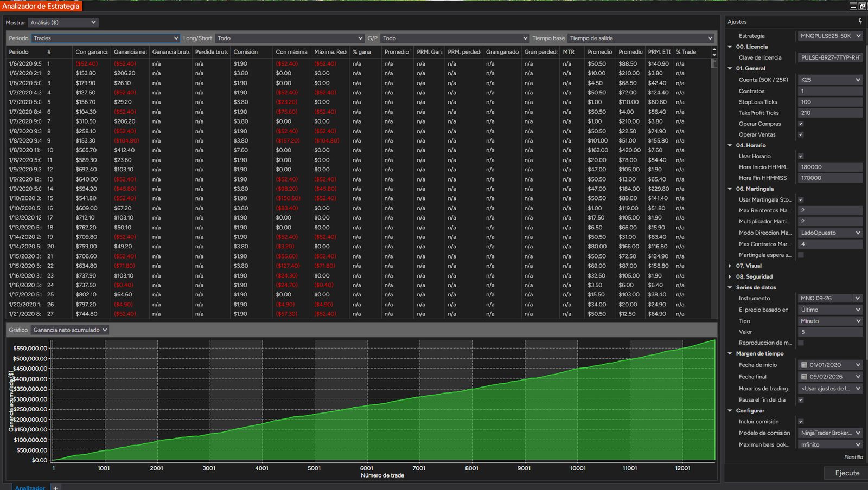Toggle the Operar Compras checkbox

(801, 124)
